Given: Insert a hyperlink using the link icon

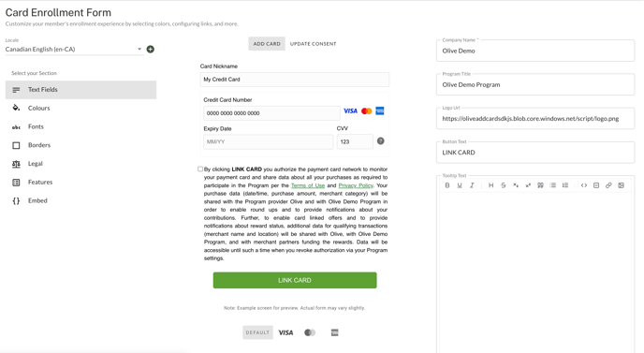Looking at the screenshot, I should 608,185.
